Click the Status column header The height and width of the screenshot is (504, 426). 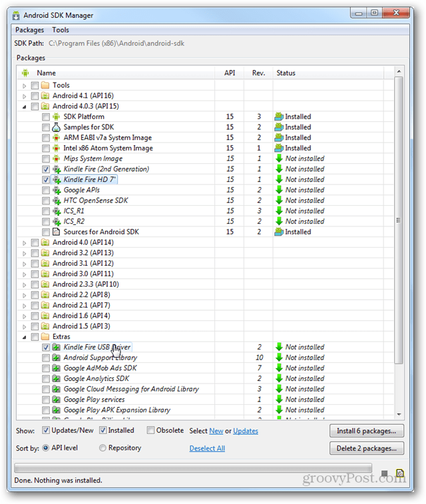point(328,73)
